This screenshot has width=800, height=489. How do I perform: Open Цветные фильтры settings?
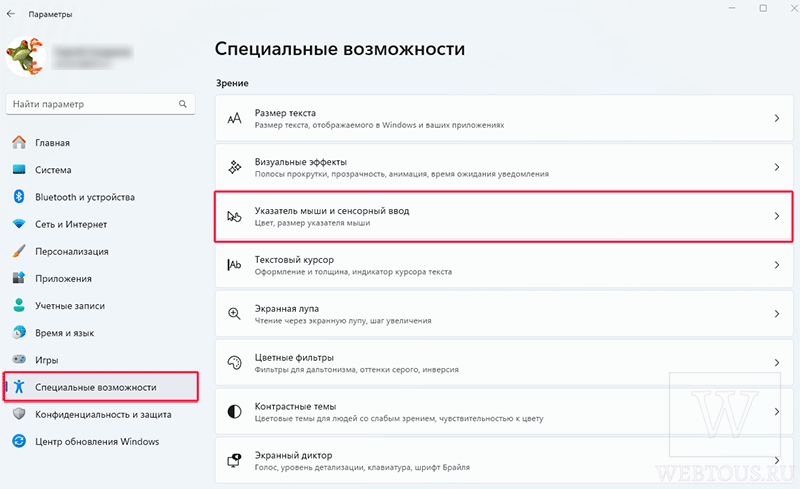pyautogui.click(x=504, y=363)
